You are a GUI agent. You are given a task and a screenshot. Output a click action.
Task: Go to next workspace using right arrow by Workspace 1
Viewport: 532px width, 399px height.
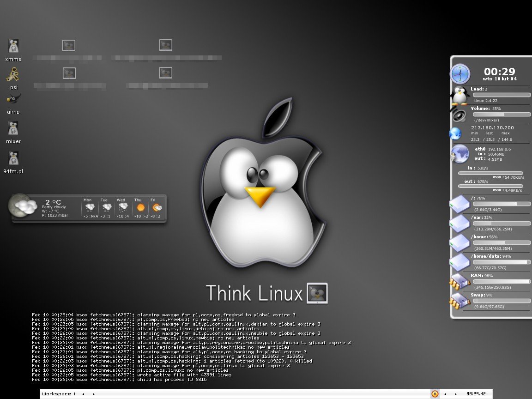[x=94, y=394]
